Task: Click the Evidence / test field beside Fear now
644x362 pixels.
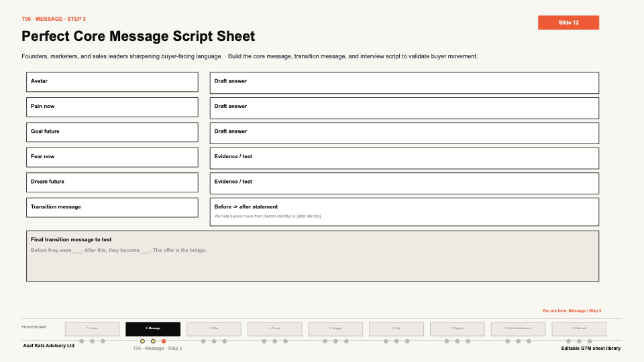Action: [x=404, y=158]
